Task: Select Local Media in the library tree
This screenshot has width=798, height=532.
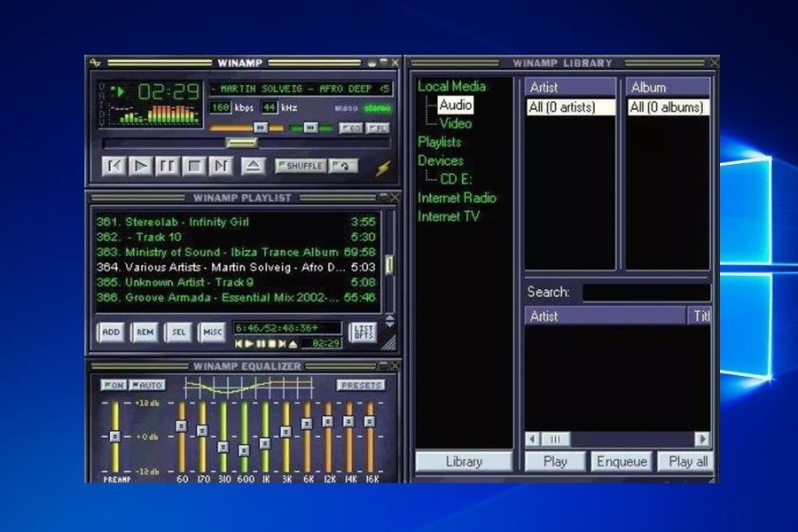Action: 451,87
